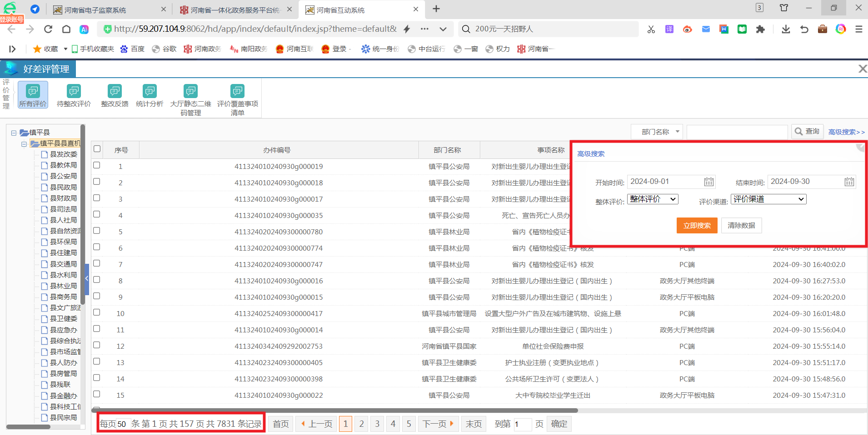The image size is (868, 435).
Task: Open 大厅静态二维码管理 icon
Action: (190, 99)
